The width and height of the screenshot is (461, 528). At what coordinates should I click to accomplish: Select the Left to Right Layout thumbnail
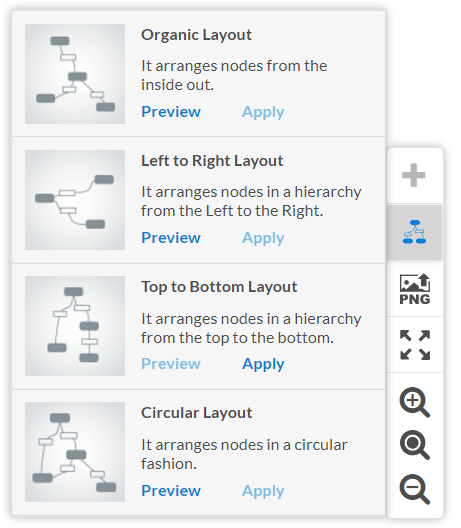[75, 200]
